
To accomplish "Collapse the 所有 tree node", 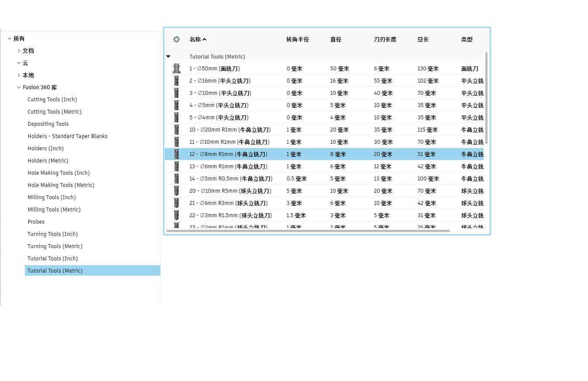I will [x=10, y=38].
